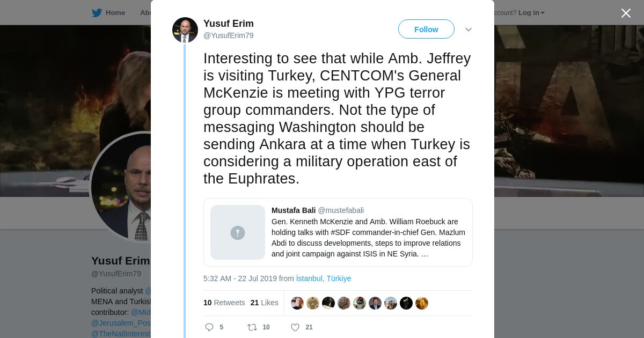Open the İstanbul, Türkiye location link
Screen dimensions: 644x338
(x=324, y=278)
